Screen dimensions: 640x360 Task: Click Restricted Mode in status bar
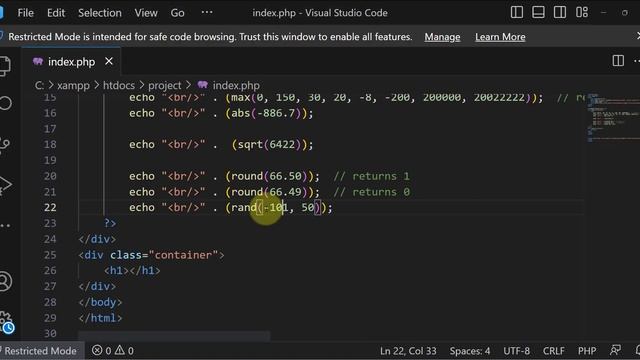pos(40,351)
